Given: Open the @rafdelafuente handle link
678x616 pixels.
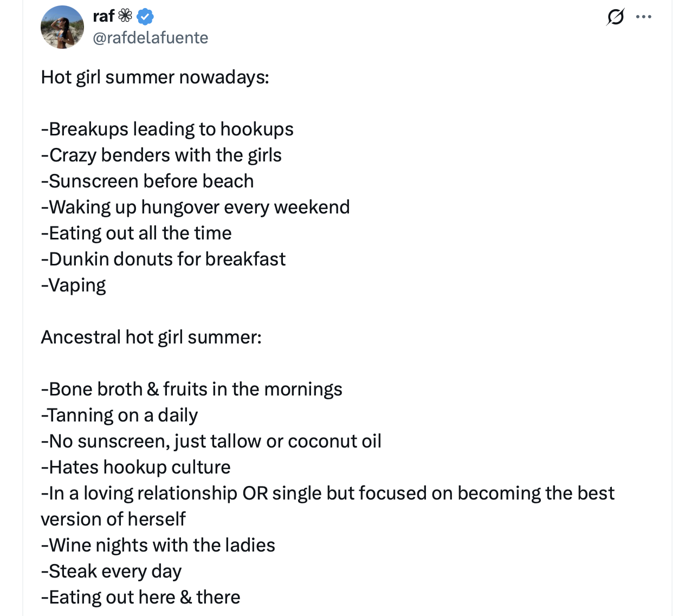Looking at the screenshot, I should pyautogui.click(x=151, y=38).
